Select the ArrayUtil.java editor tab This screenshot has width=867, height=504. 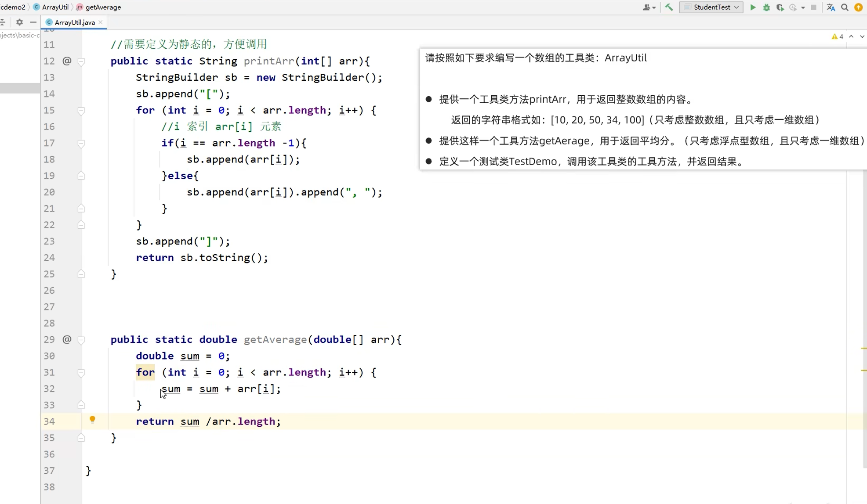click(74, 22)
